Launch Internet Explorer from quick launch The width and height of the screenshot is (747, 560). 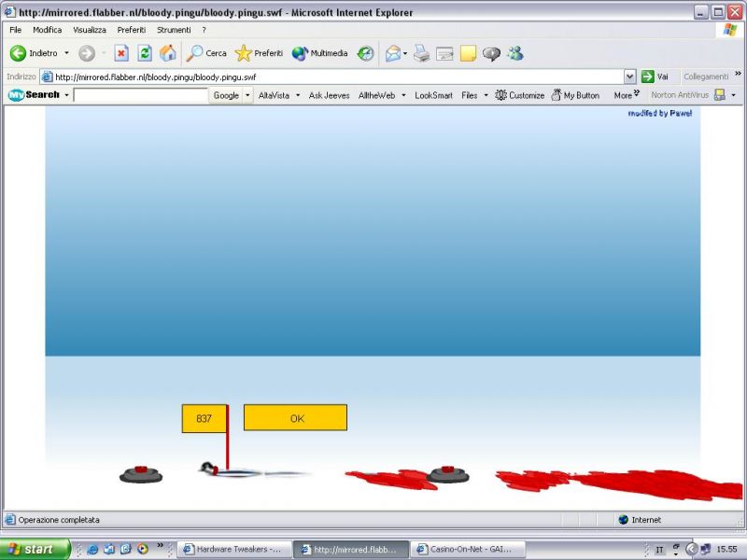pos(92,549)
